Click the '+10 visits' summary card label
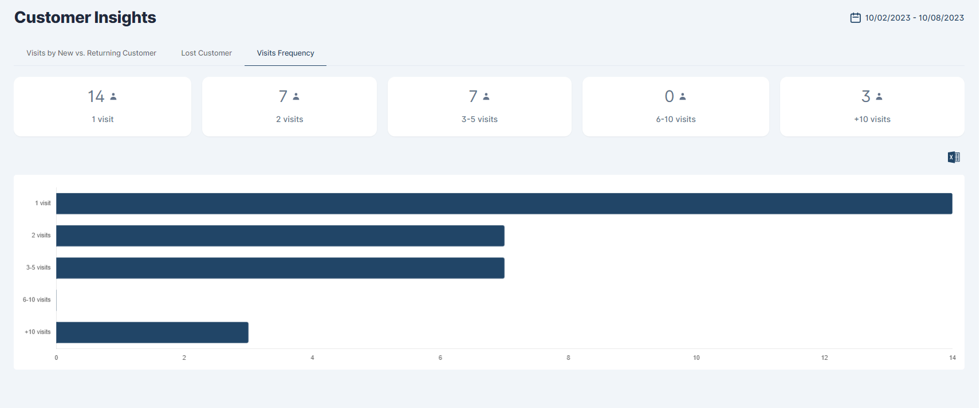 click(872, 119)
